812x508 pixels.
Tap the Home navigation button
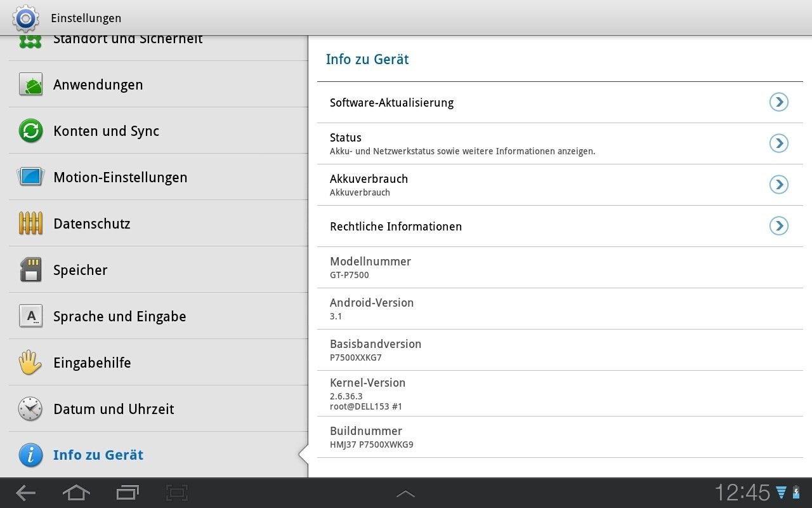coord(75,493)
